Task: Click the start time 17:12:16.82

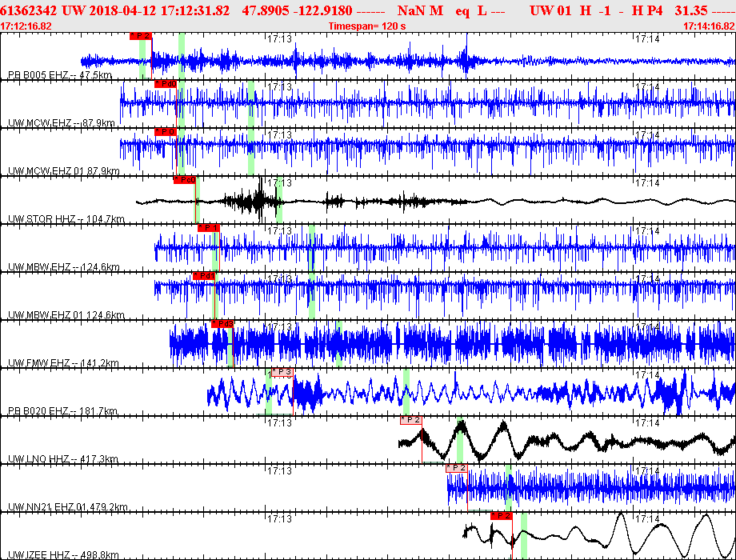Action: [26, 26]
